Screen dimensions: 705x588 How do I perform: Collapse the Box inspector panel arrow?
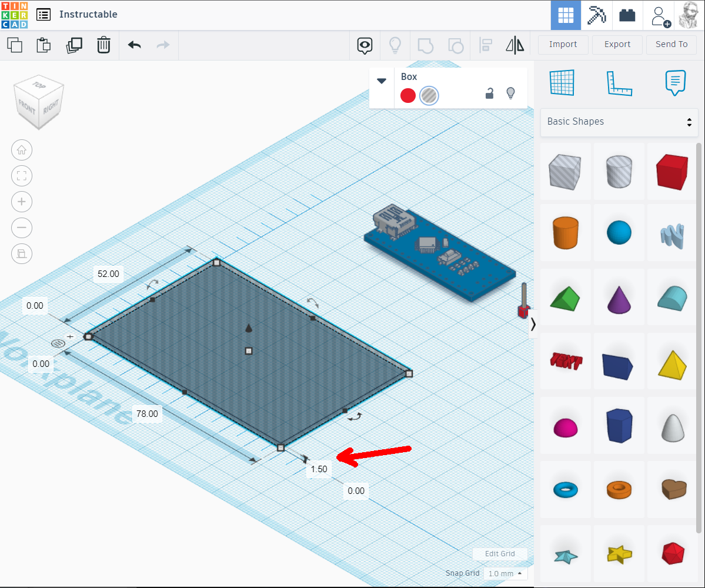382,81
